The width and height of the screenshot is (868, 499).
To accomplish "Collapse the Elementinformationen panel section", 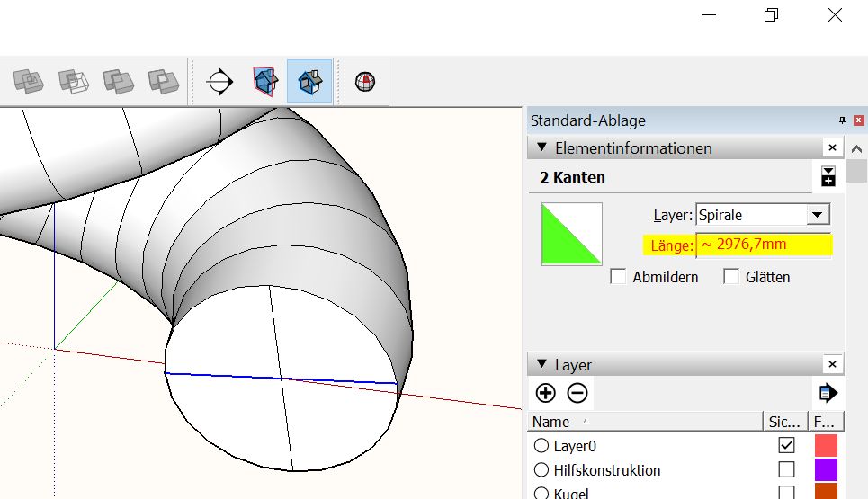I will tap(541, 147).
